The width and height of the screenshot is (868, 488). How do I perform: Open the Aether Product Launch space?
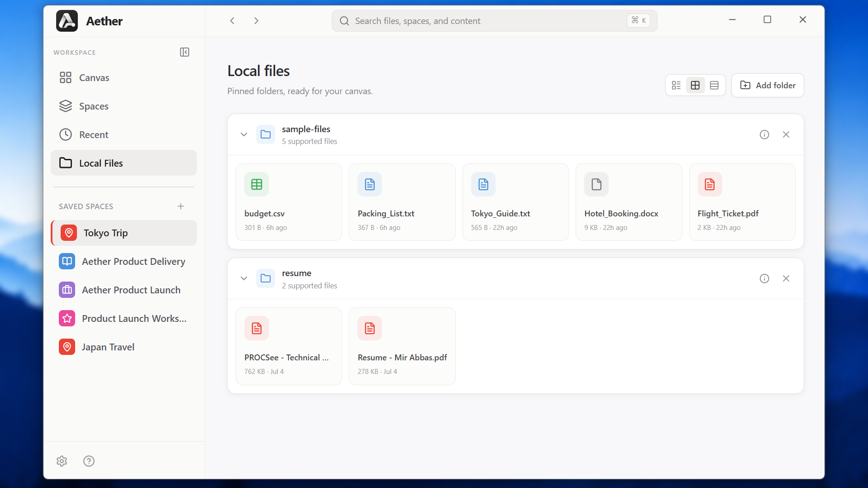click(124, 290)
